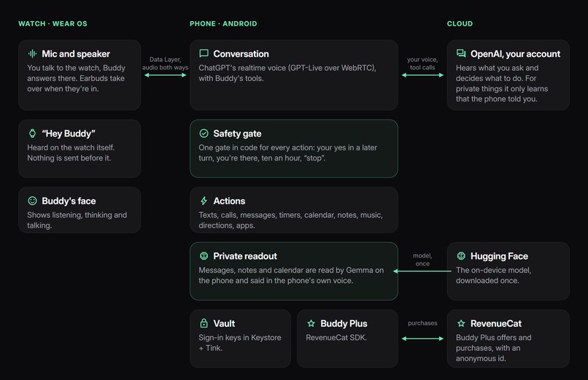Viewport: 588px width, 380px height.
Task: Click the WATCH · WEAR OS column heading
Action: (53, 23)
